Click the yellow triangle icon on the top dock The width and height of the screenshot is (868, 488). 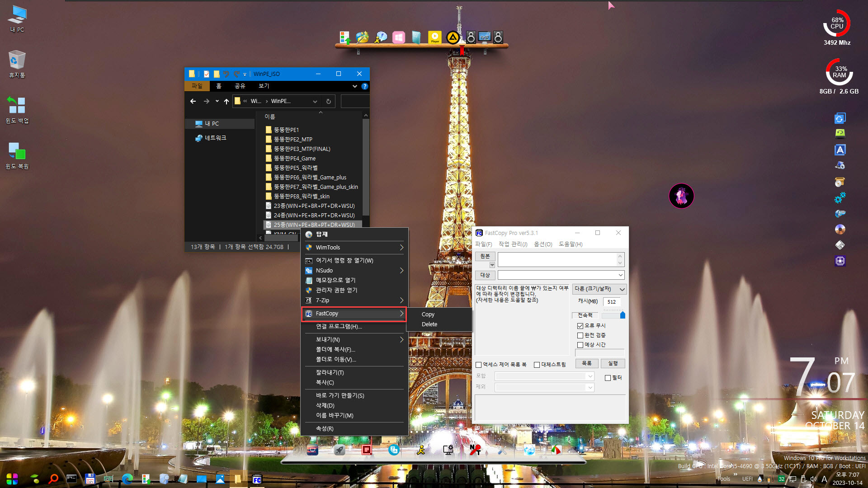[x=453, y=38]
